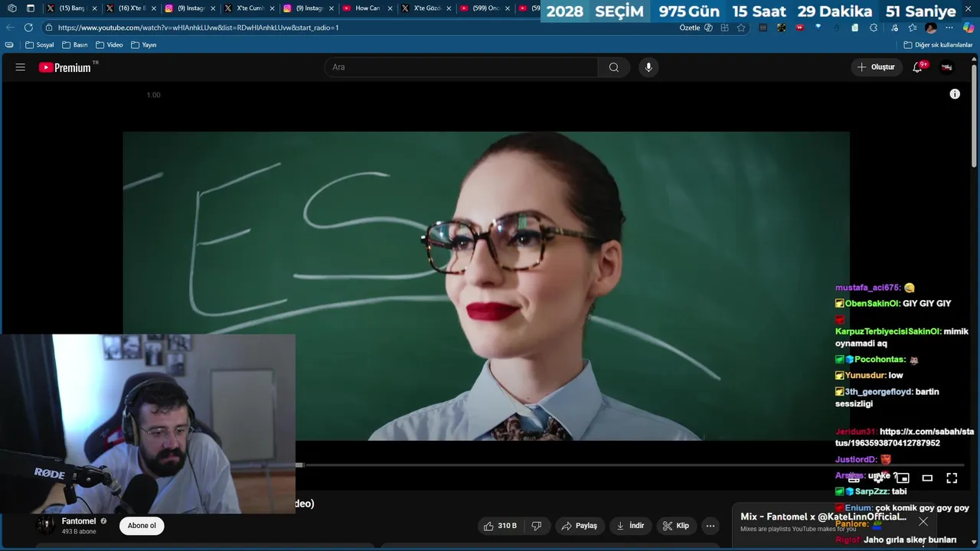
Task: Go back in browser history
Action: pyautogui.click(x=10, y=28)
